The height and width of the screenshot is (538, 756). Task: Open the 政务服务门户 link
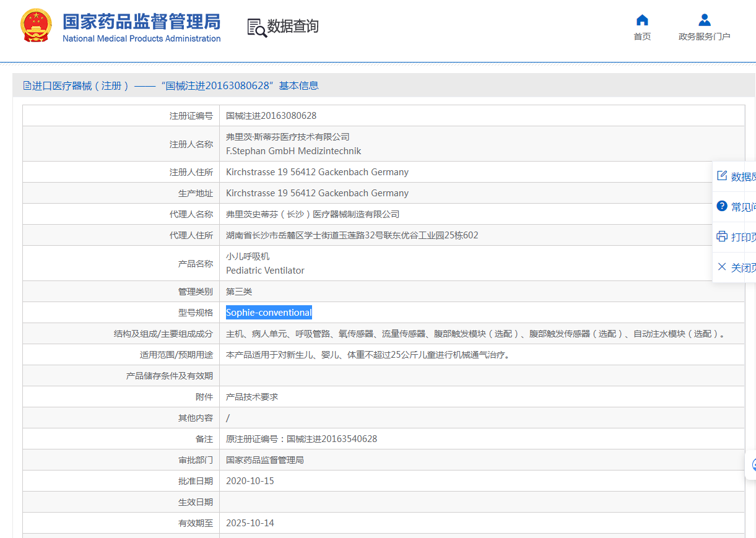[704, 37]
